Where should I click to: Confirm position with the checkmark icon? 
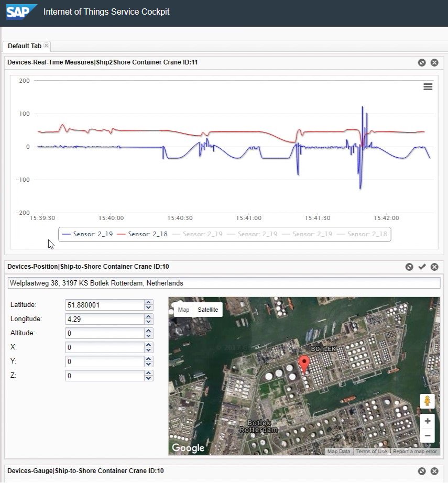click(422, 267)
